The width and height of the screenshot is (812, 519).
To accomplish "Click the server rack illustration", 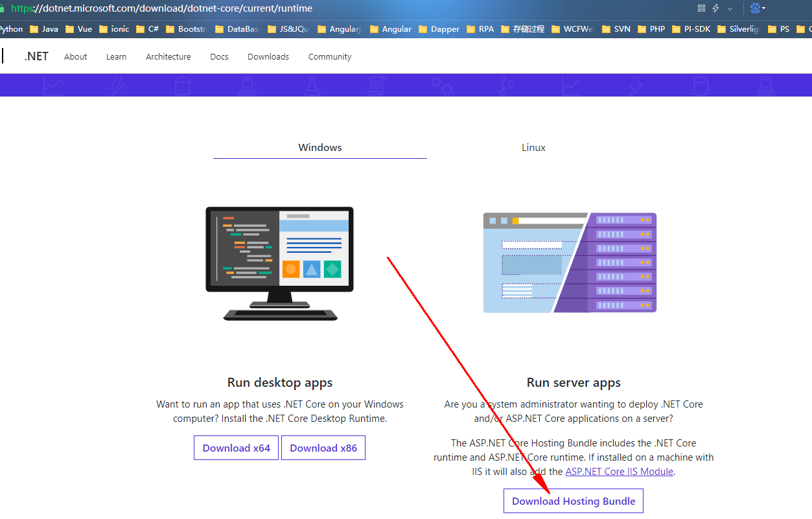I will point(570,262).
